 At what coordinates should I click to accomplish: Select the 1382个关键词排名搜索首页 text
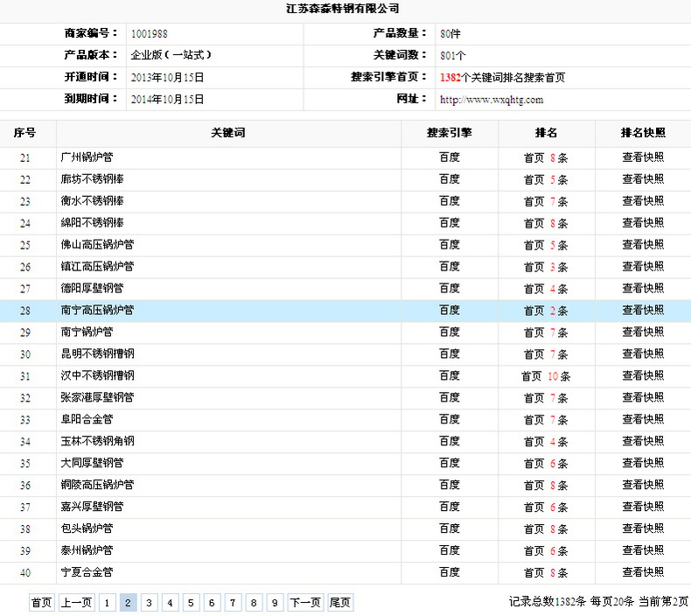click(502, 78)
